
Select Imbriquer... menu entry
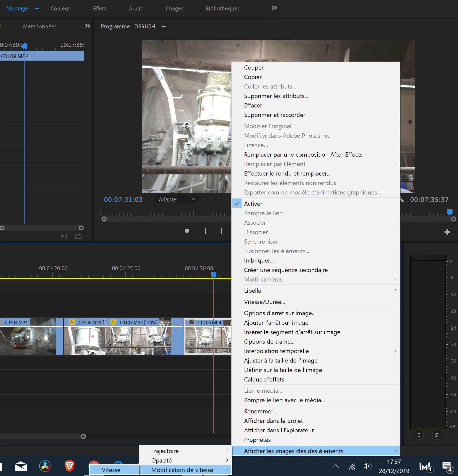[x=316, y=261]
